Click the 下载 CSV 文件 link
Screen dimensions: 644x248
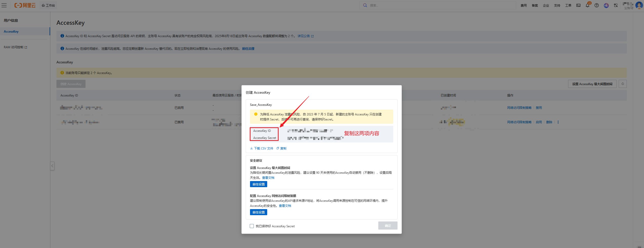point(262,148)
